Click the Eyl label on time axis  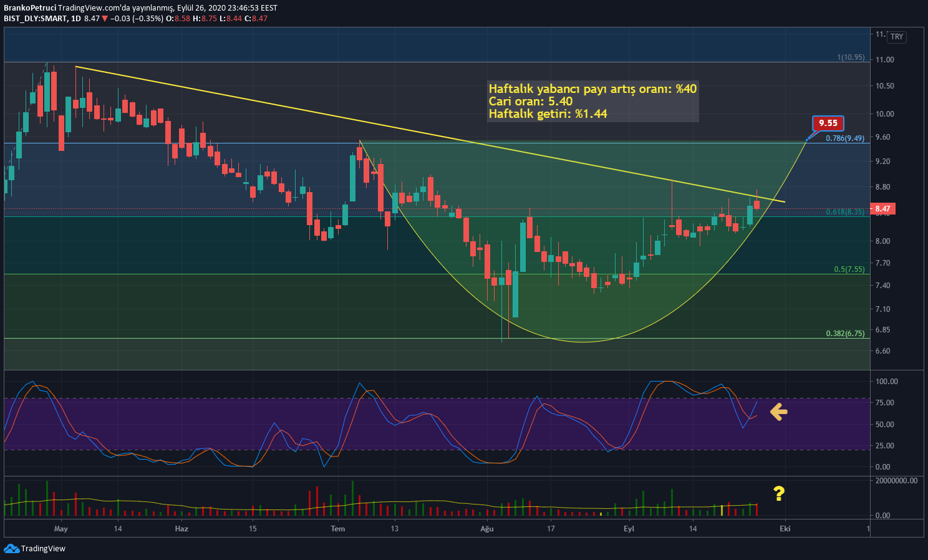pyautogui.click(x=629, y=529)
